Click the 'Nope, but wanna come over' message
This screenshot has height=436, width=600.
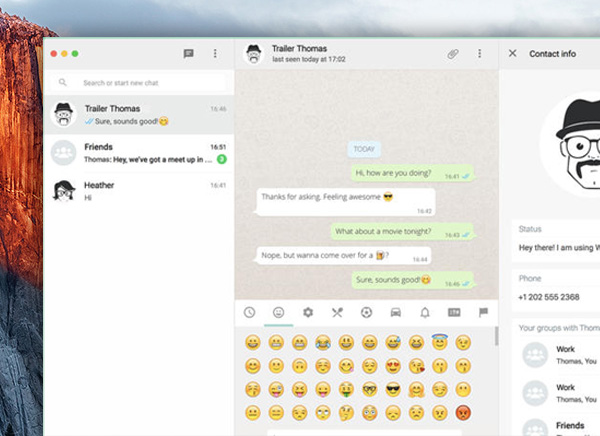coord(343,256)
